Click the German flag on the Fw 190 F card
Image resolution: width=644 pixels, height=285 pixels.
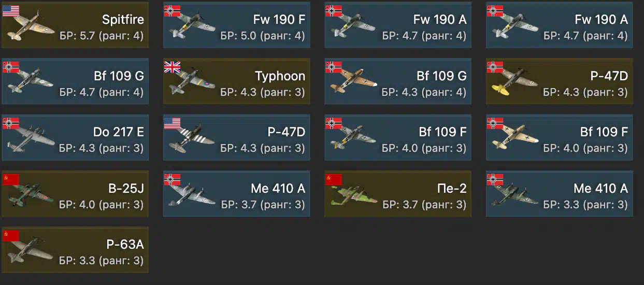172,11
